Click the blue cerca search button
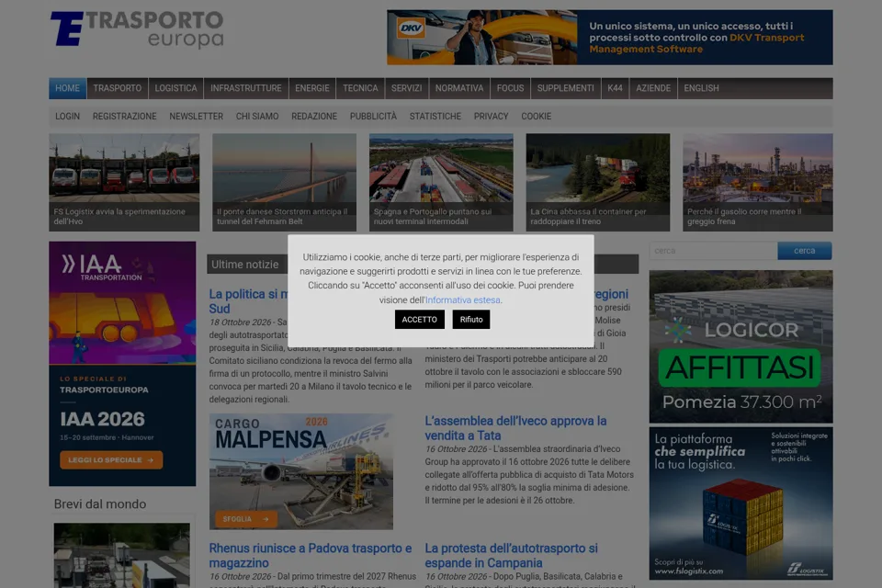The height and width of the screenshot is (588, 882). (x=805, y=251)
